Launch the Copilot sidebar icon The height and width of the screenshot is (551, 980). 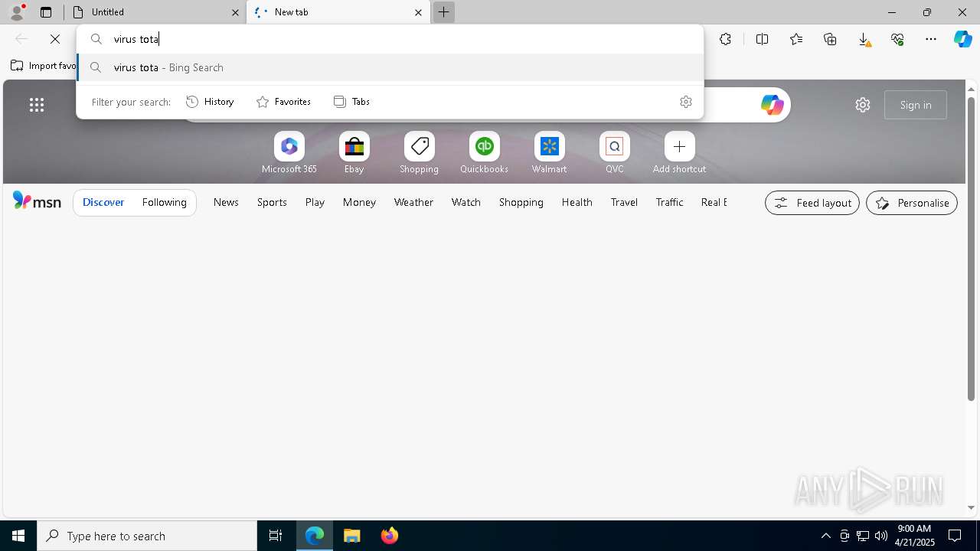point(963,39)
